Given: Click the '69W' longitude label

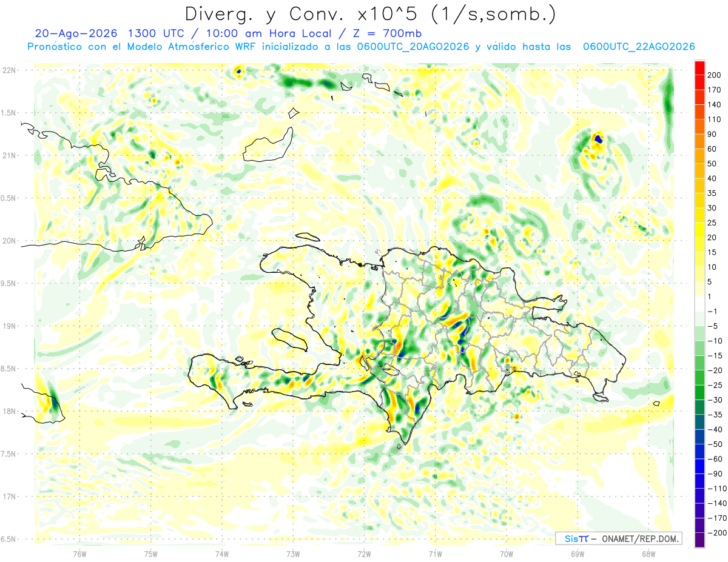Looking at the screenshot, I should (x=578, y=554).
